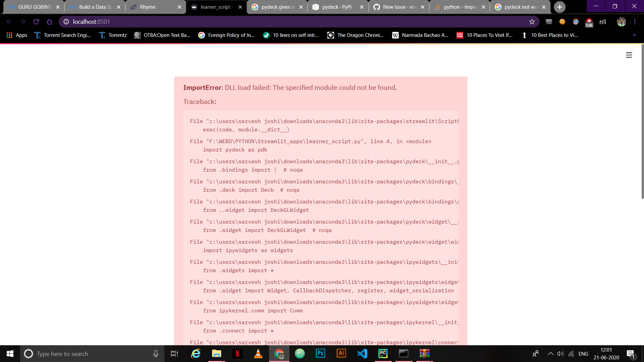Viewport: 644px width, 362px height.
Task: Toggle volume from the speaker tray icon
Action: coord(560,354)
